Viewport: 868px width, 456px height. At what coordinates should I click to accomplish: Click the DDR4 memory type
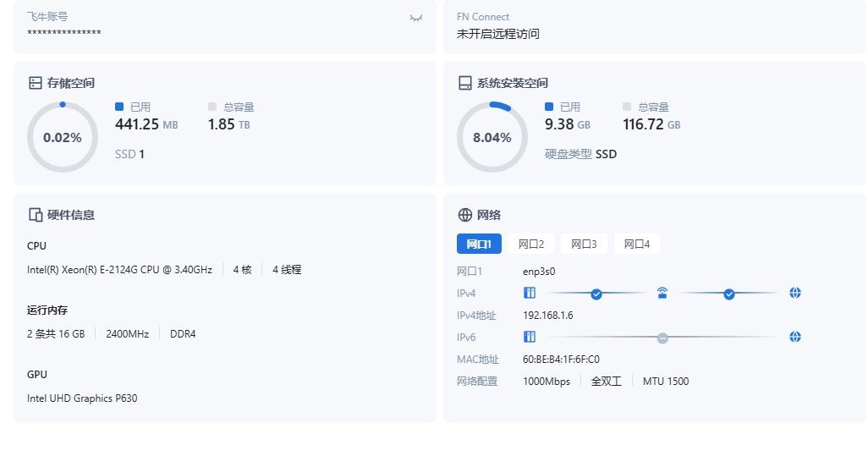pos(183,333)
